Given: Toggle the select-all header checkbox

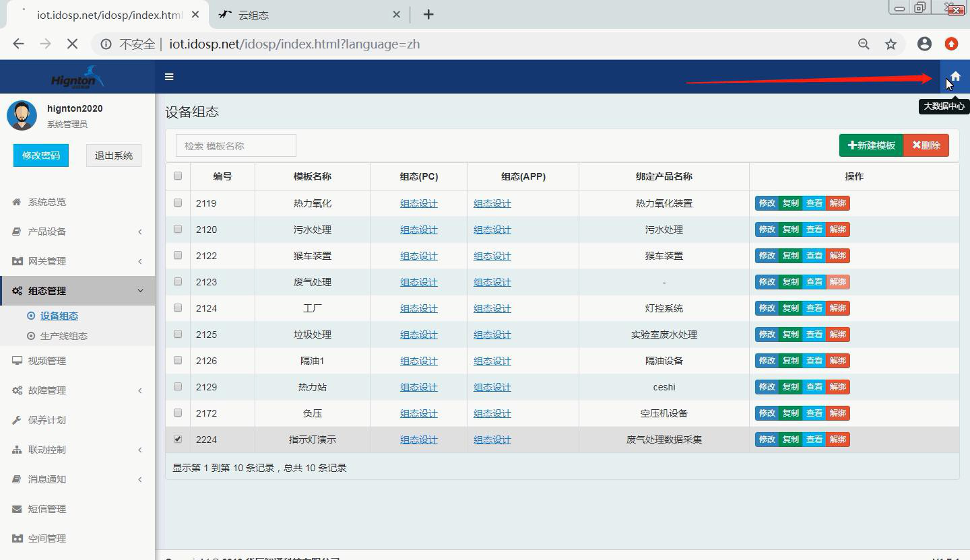Looking at the screenshot, I should point(178,176).
